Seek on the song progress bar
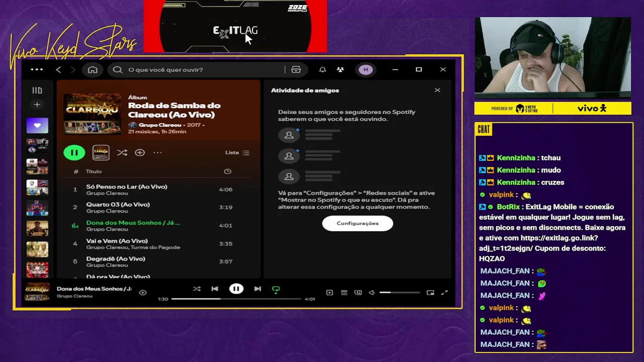This screenshot has height=362, width=644. point(236,299)
